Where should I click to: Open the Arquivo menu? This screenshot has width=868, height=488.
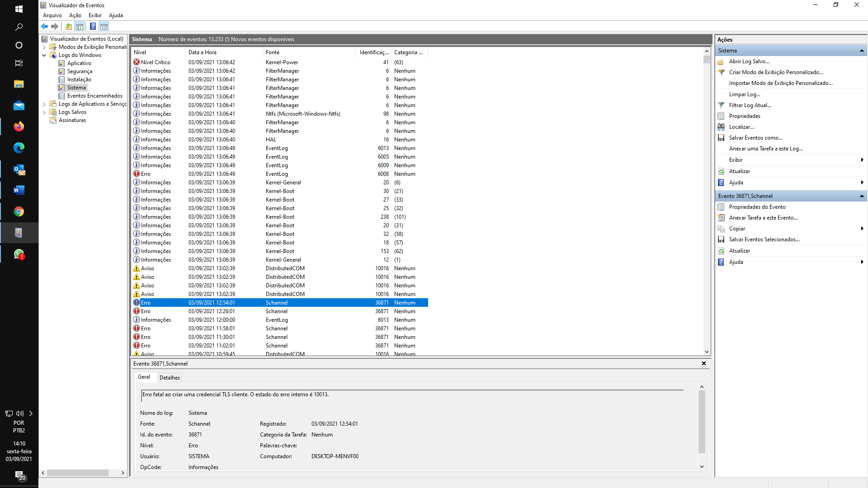point(52,15)
